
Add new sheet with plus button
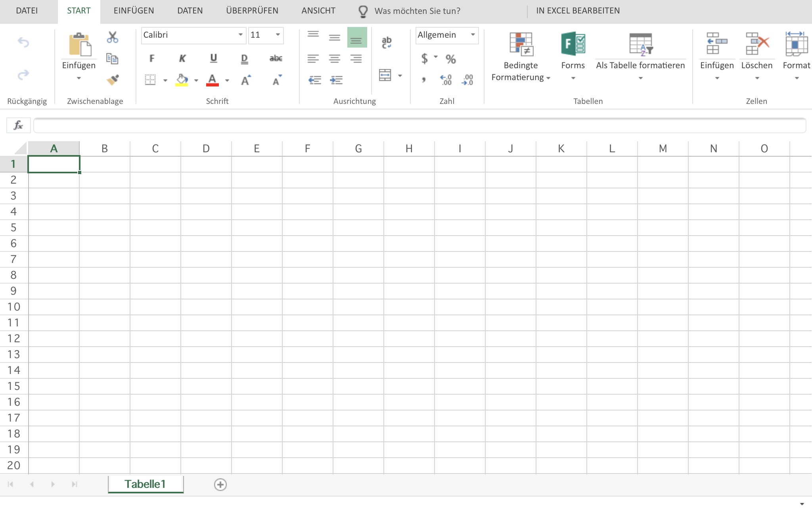click(220, 485)
